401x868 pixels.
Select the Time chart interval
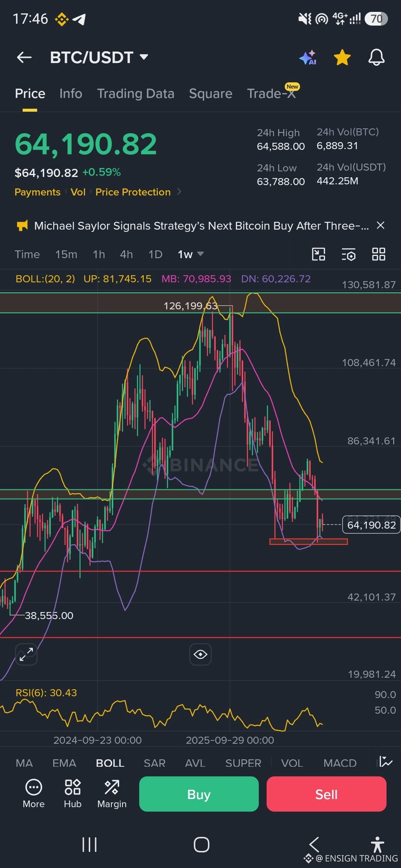[x=27, y=254]
